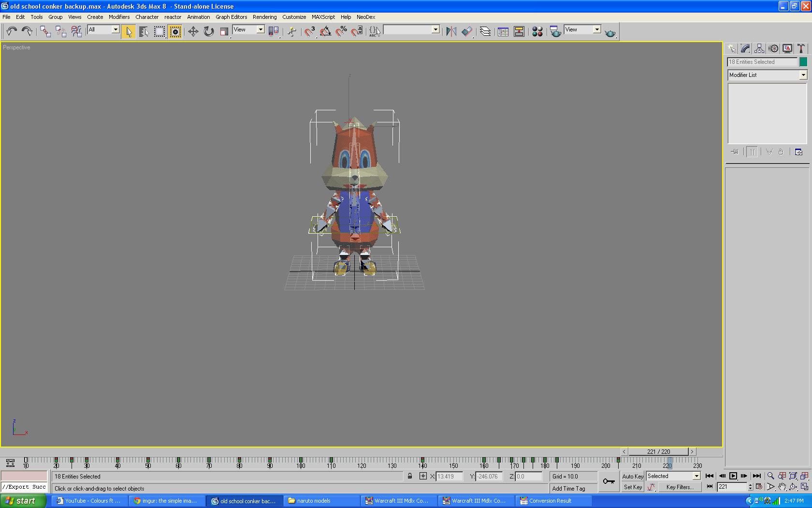812x508 pixels.
Task: Toggle Set Key mode
Action: [x=633, y=487]
